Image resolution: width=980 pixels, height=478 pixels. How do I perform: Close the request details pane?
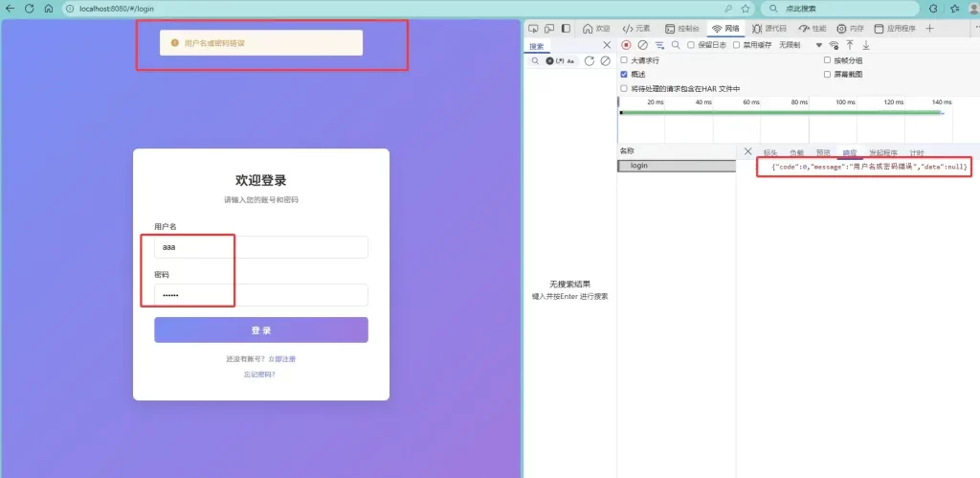click(x=748, y=152)
